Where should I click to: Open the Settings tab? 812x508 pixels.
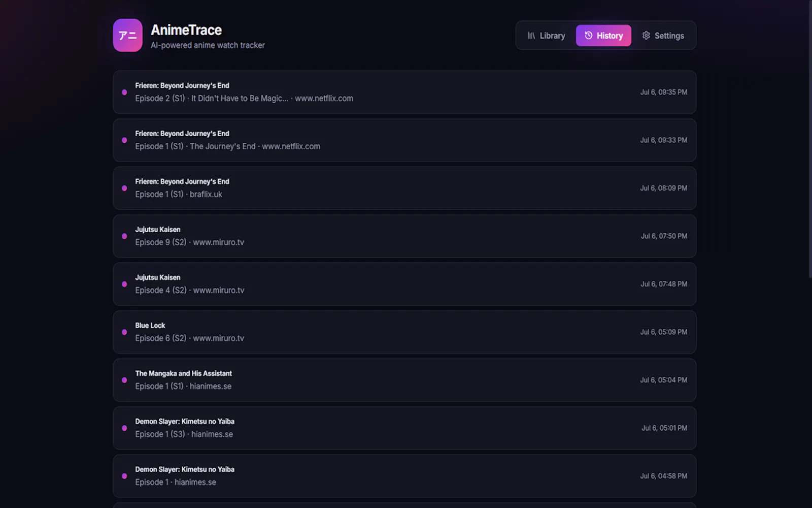(x=663, y=36)
